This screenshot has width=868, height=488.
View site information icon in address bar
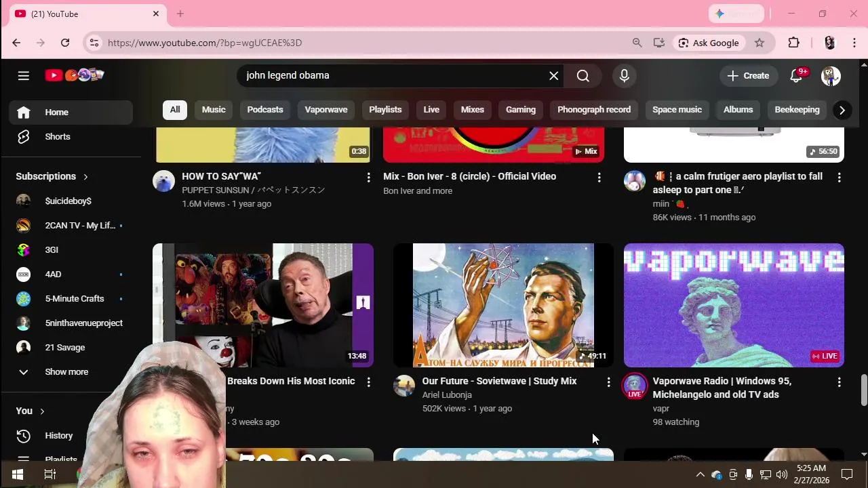[94, 43]
